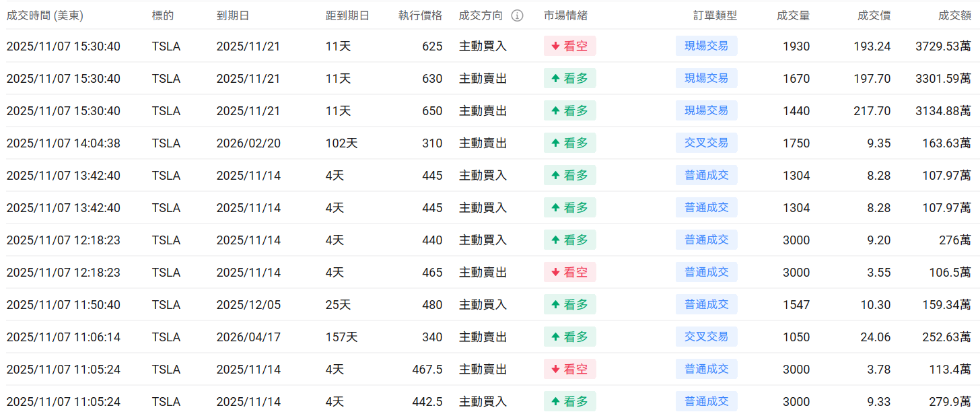Viewport: 980px width, 414px height.
Task: Click the green 看多 arrow in strike 480 row
Action: [x=555, y=305]
